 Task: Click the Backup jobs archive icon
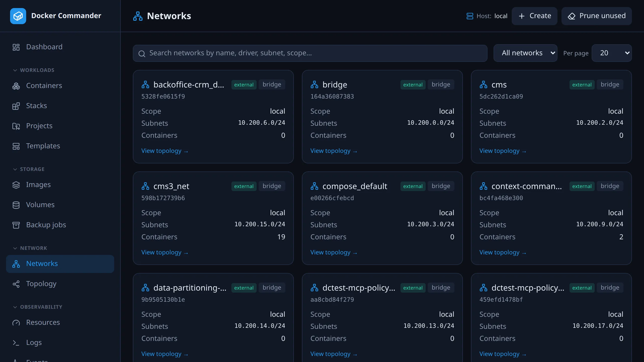pos(16,225)
